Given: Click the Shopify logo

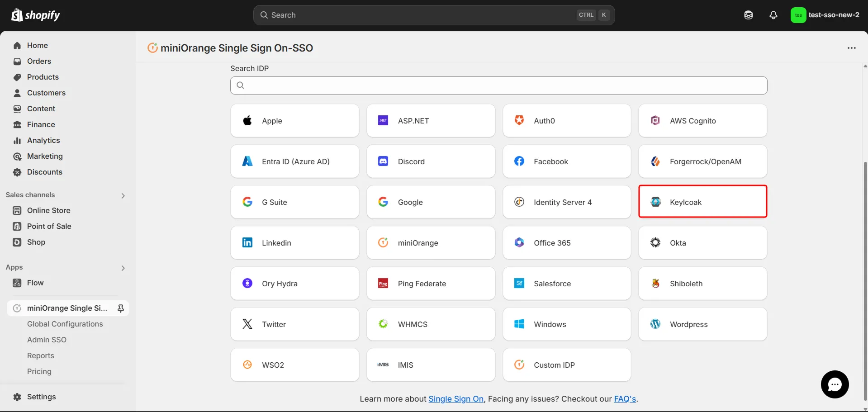Looking at the screenshot, I should pyautogui.click(x=35, y=15).
